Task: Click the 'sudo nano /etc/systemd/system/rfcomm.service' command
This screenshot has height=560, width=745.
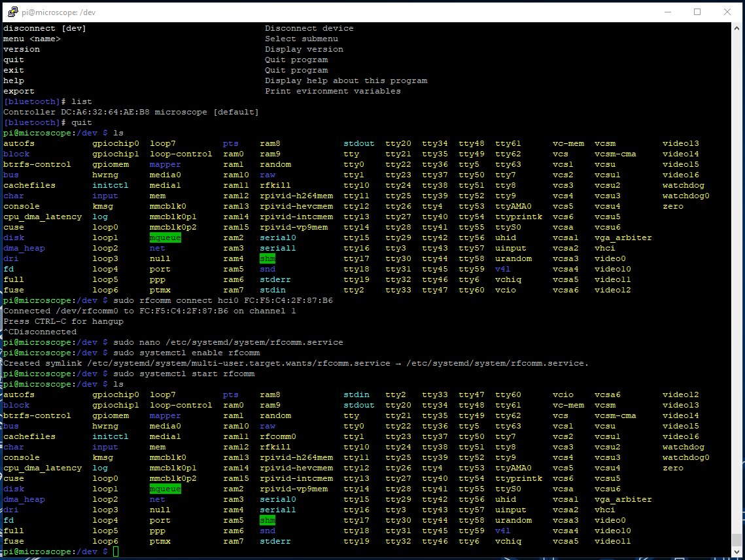Action: pos(228,342)
